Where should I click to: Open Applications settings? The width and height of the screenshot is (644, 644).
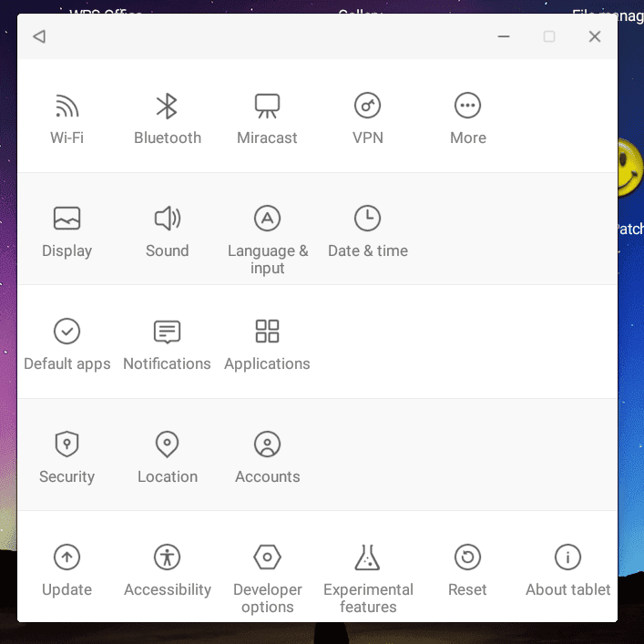(268, 344)
